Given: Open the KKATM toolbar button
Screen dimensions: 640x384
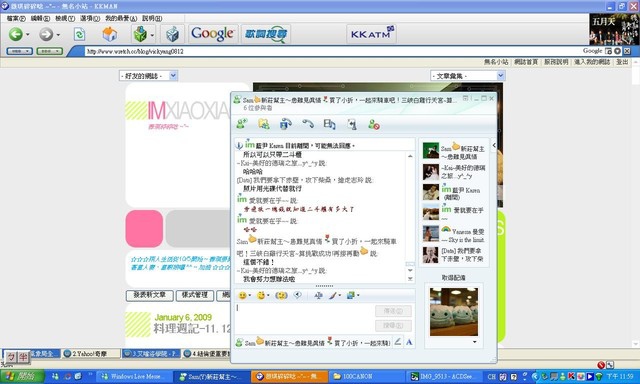Looking at the screenshot, I should pos(371,33).
